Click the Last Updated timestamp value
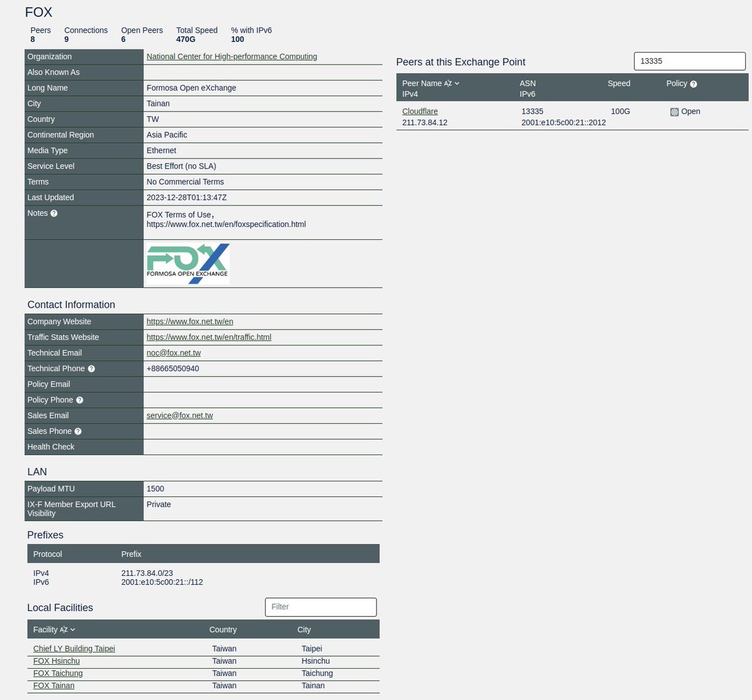 pos(187,197)
